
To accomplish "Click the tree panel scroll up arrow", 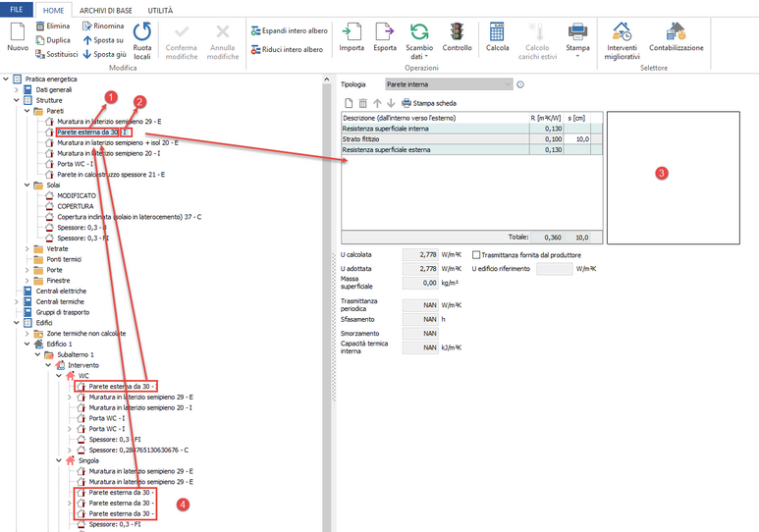I will pos(327,79).
